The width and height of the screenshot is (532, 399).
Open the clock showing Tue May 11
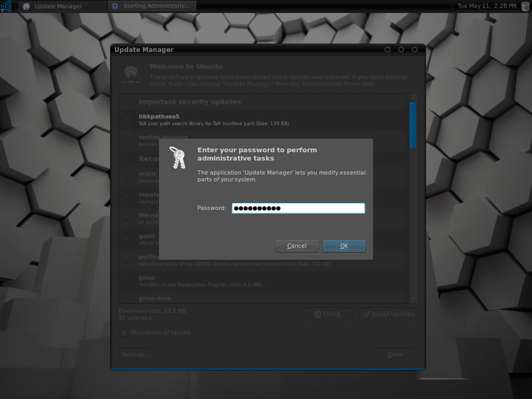(487, 6)
